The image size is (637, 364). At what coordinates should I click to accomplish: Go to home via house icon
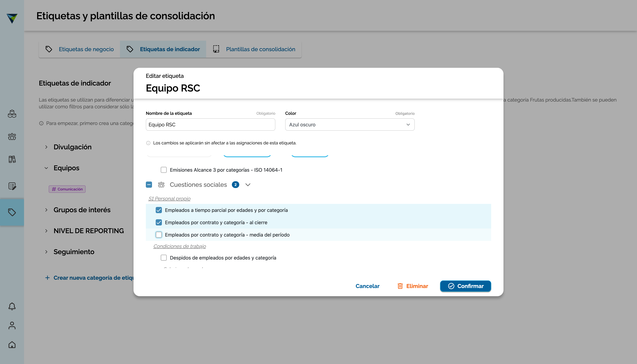pos(12,345)
